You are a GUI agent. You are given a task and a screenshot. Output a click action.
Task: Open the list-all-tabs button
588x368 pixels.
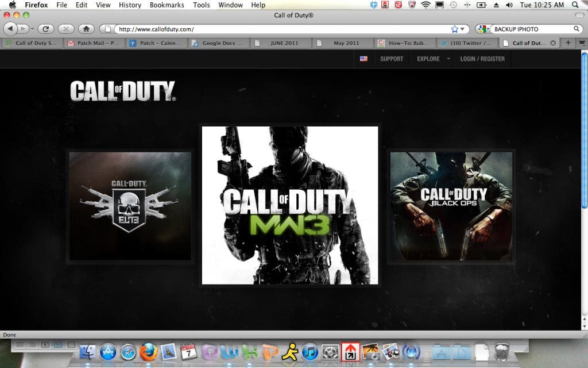pyautogui.click(x=582, y=43)
